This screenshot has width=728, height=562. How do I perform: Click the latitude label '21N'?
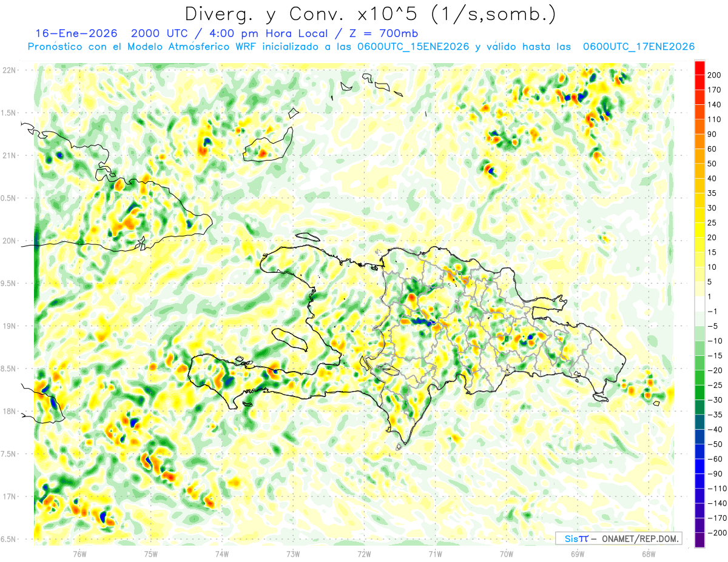[x=9, y=155]
